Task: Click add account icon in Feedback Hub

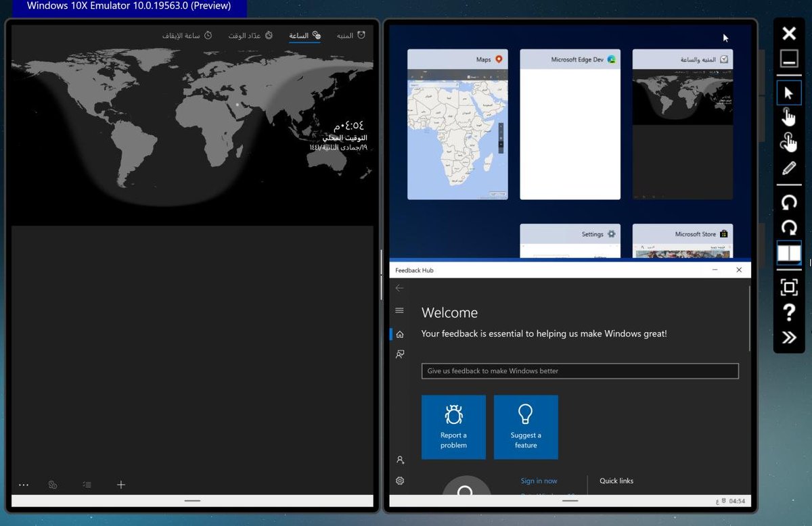Action: click(400, 460)
